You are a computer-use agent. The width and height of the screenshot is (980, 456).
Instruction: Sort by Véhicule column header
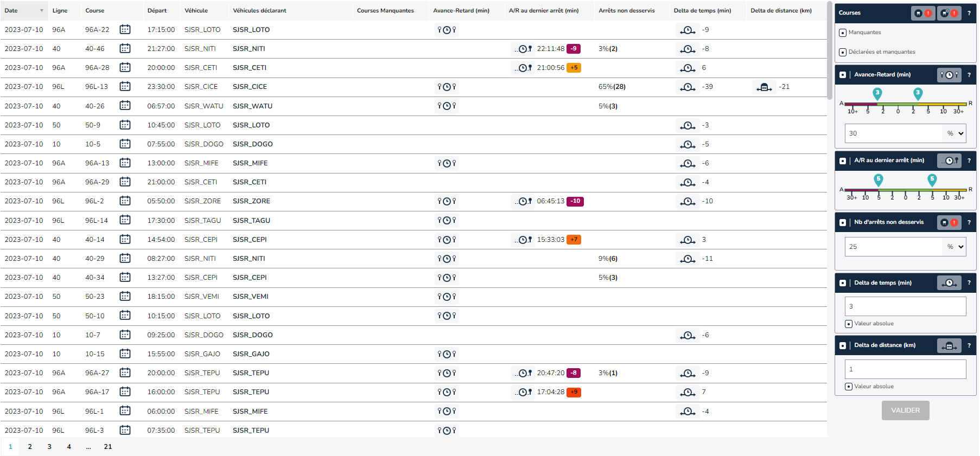point(196,11)
